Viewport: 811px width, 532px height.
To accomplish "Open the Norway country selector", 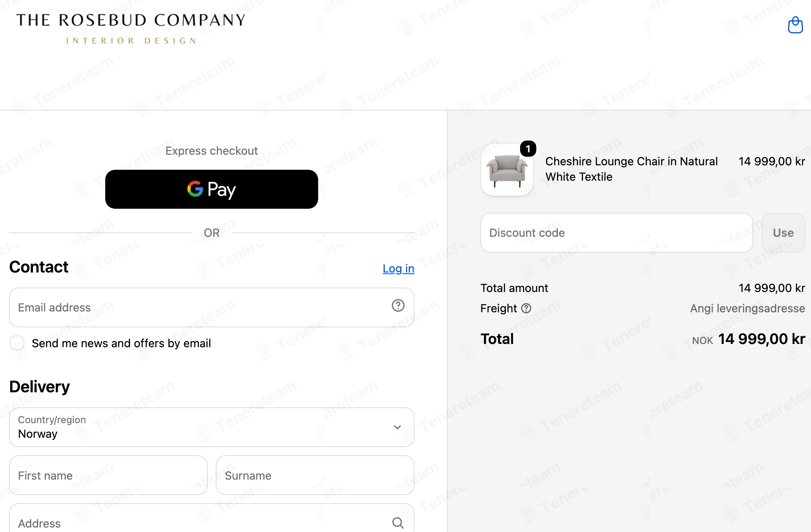I will 212,427.
